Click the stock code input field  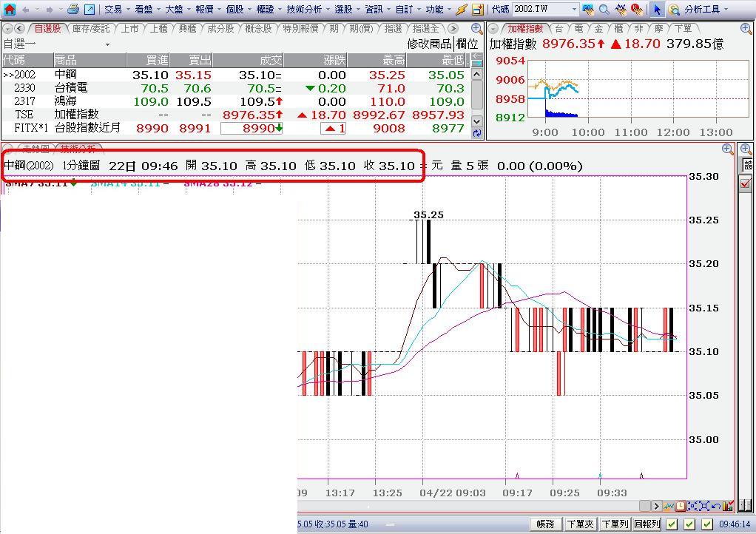[x=541, y=9]
